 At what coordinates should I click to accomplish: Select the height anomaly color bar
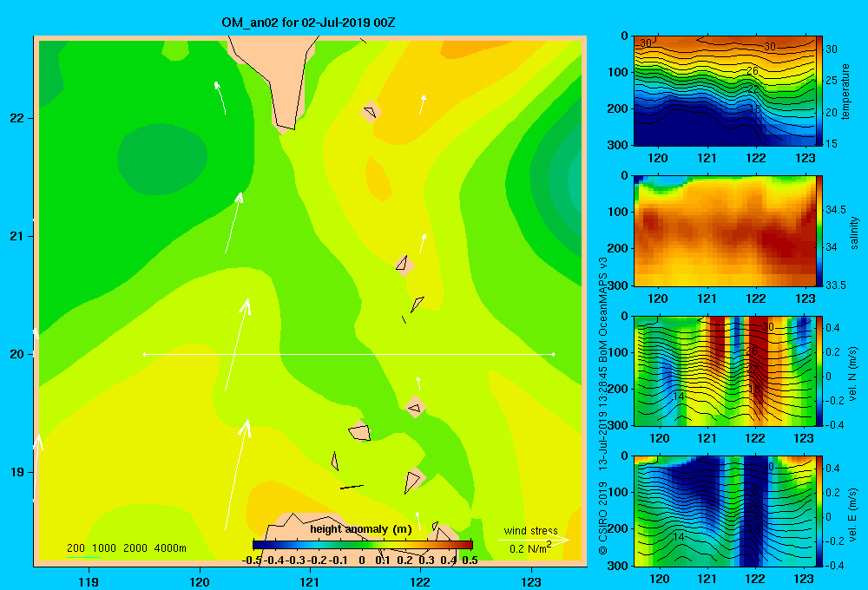pyautogui.click(x=363, y=545)
